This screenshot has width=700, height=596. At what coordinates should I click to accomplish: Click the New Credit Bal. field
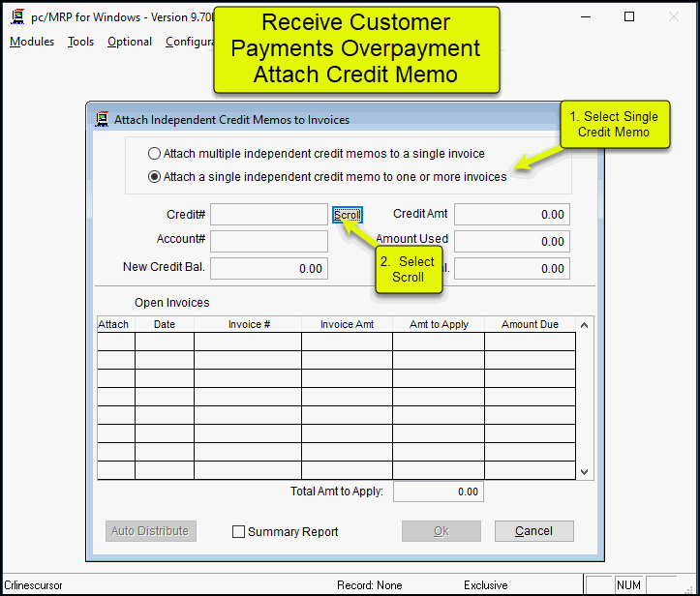(x=269, y=268)
